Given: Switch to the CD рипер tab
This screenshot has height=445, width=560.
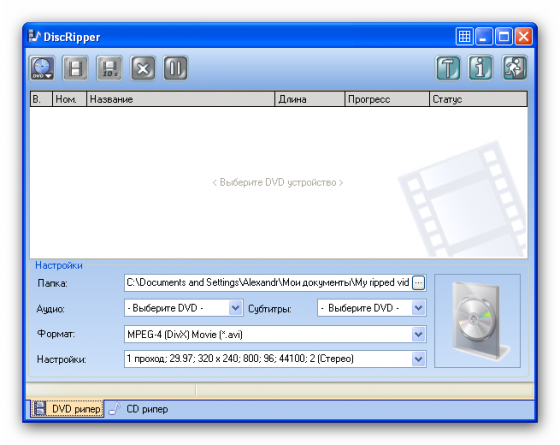Looking at the screenshot, I should [x=139, y=409].
